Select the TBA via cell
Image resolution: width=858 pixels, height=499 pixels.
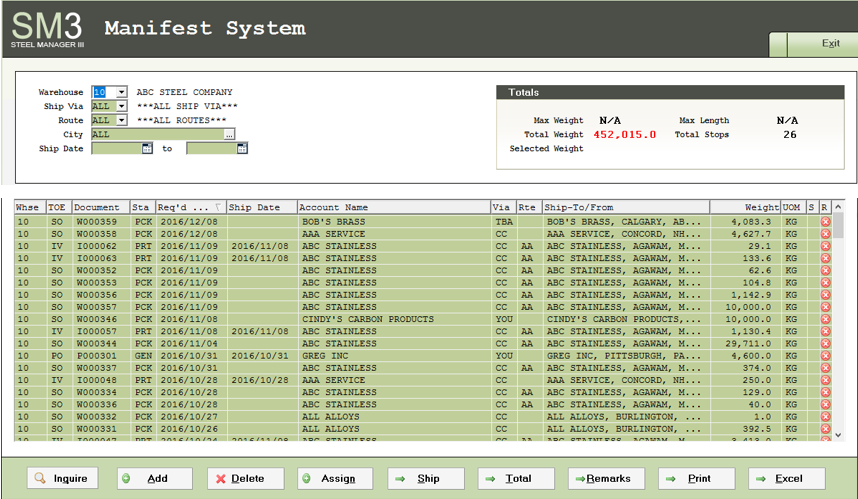pos(503,222)
